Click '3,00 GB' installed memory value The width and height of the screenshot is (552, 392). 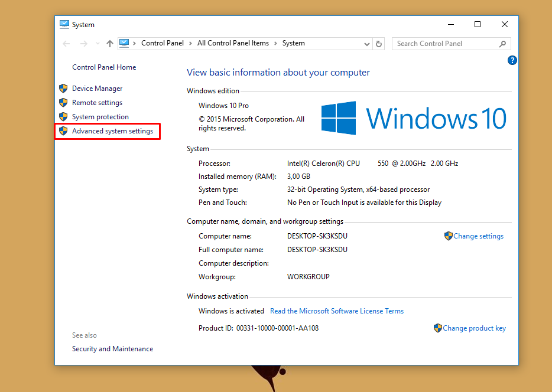[298, 177]
